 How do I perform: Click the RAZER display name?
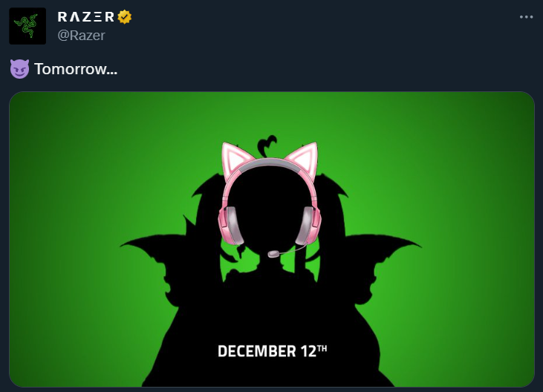[x=86, y=16]
